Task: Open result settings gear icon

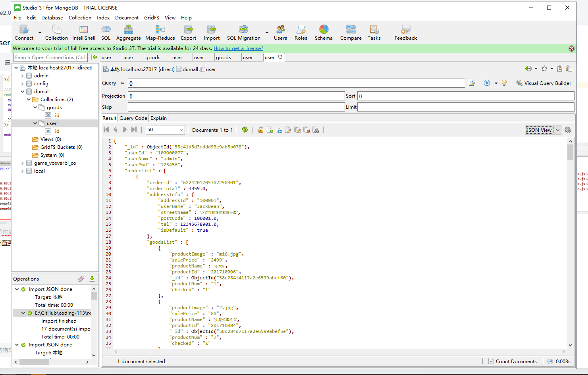Action: pyautogui.click(x=568, y=130)
